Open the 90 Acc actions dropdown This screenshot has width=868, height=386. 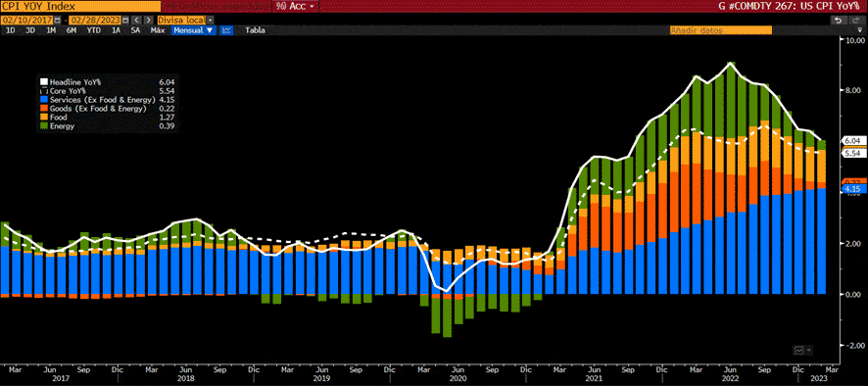click(x=296, y=6)
